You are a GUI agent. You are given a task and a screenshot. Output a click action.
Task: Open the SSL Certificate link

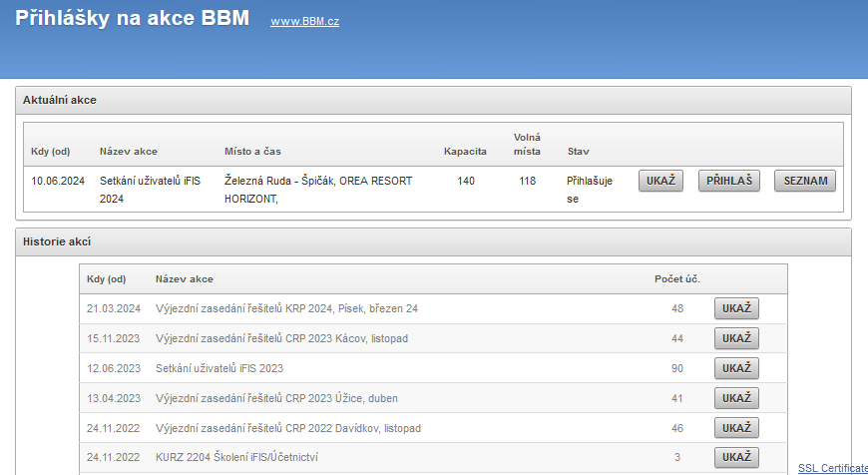click(832, 468)
